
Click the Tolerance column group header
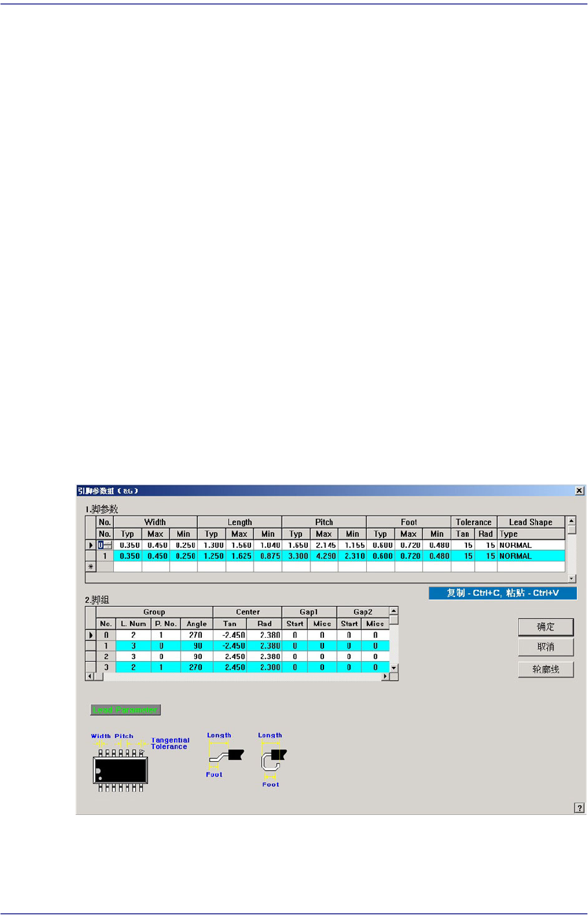click(474, 522)
